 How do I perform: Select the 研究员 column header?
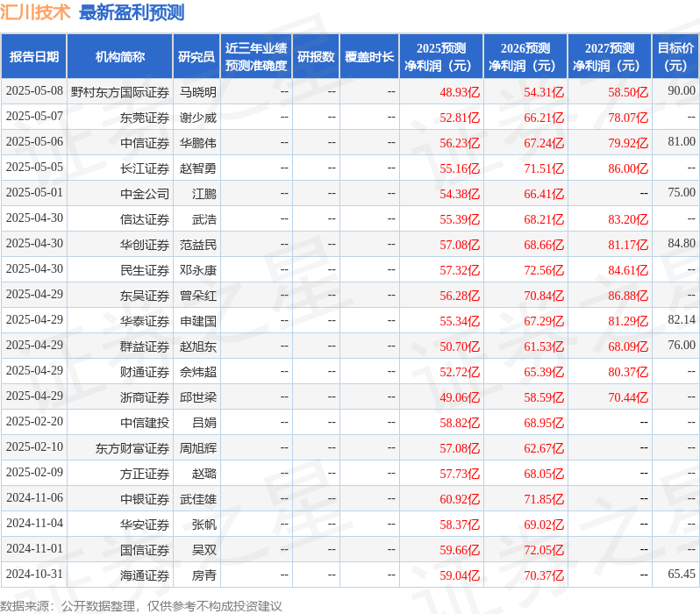click(196, 57)
